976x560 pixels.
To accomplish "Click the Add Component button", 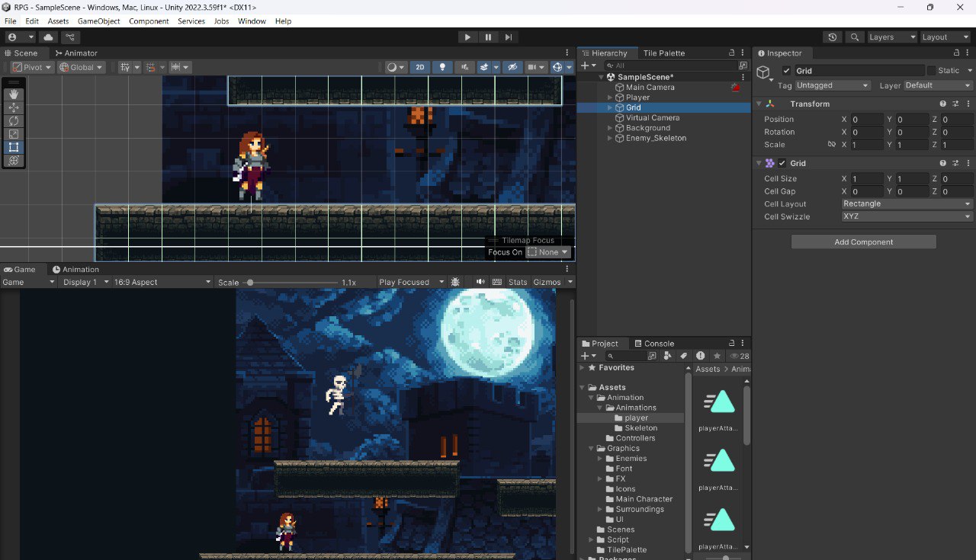I will 862,242.
